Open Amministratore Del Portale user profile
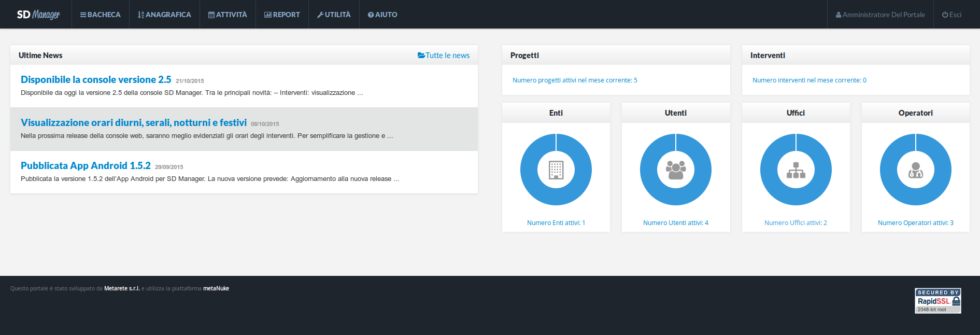This screenshot has height=335, width=980. [x=880, y=15]
